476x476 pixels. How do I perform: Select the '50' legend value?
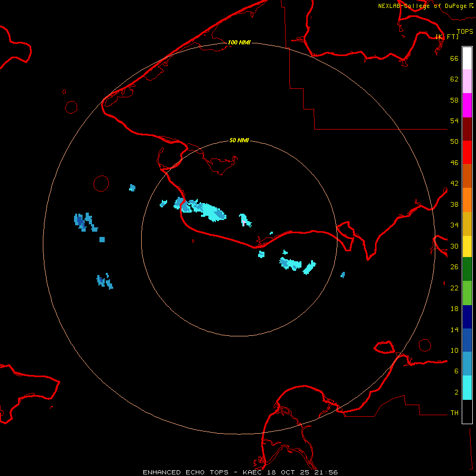454,142
